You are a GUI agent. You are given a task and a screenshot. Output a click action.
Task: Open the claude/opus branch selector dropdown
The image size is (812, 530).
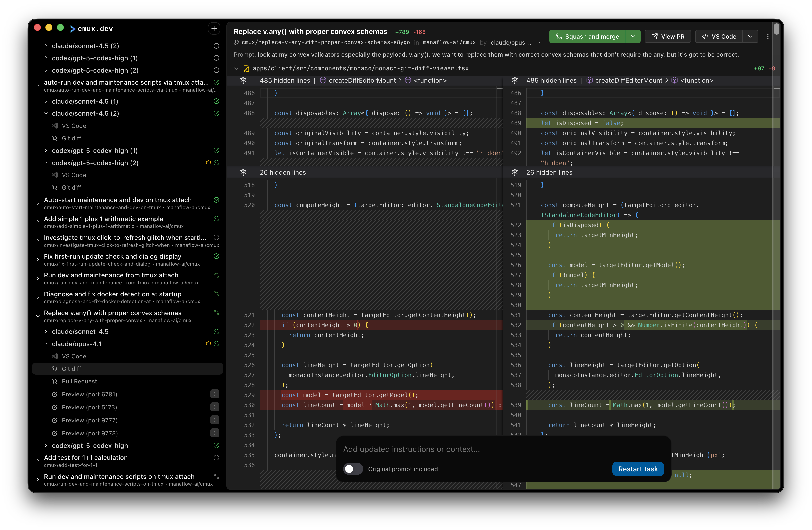[x=540, y=43]
